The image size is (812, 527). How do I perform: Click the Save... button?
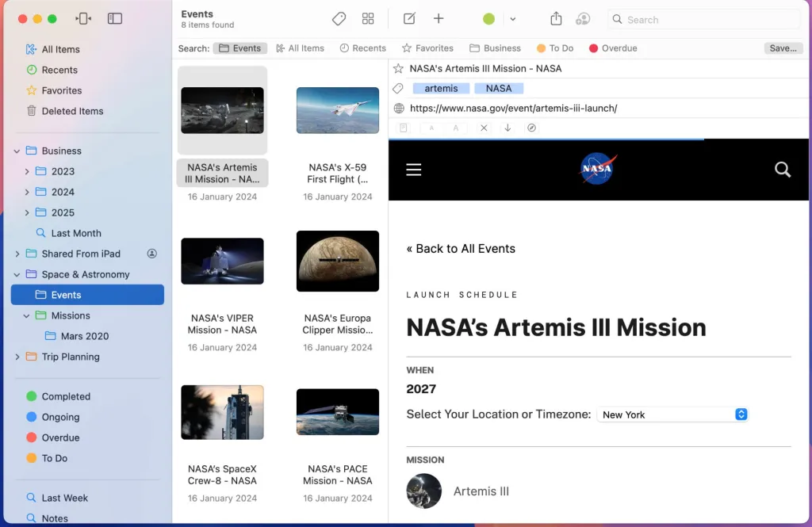[x=783, y=48]
